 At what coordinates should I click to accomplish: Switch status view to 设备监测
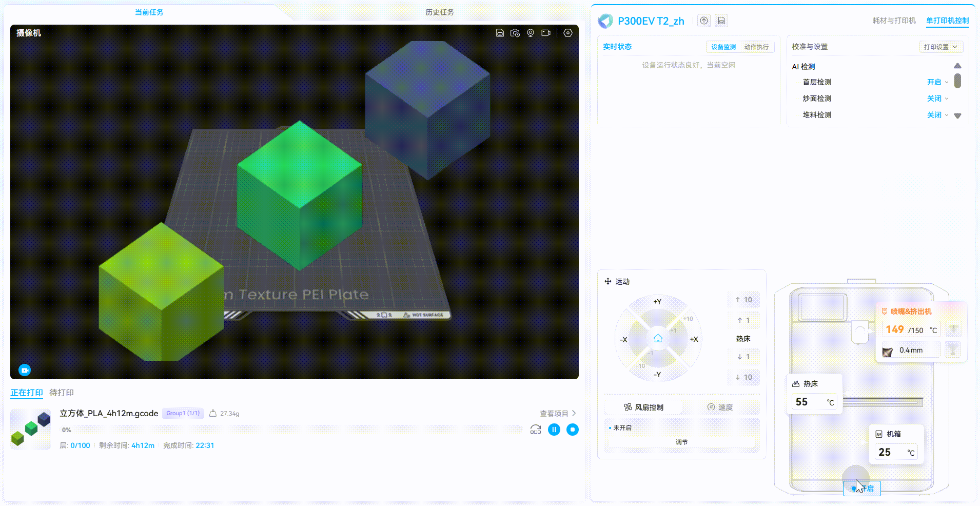(723, 47)
